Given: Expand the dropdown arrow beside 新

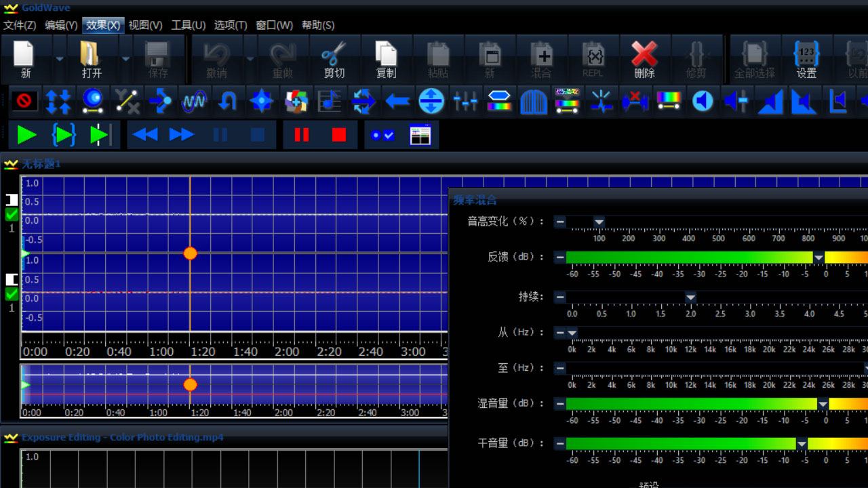Looking at the screenshot, I should 59,59.
